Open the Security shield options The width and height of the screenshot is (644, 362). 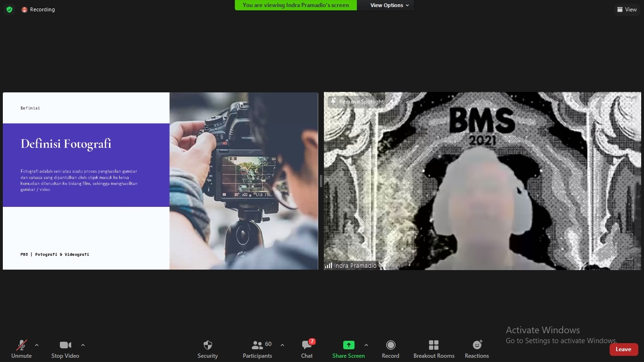coord(207,349)
